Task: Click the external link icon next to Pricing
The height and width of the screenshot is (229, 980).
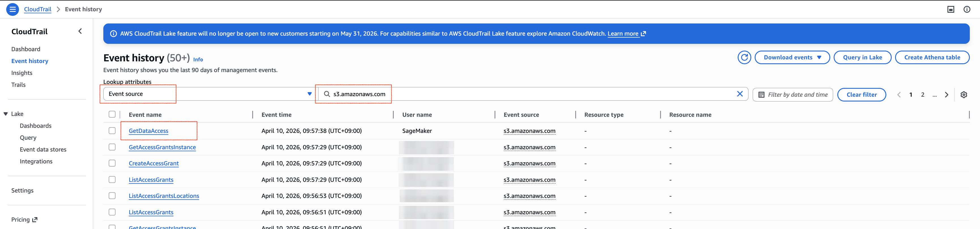Action: [35, 219]
